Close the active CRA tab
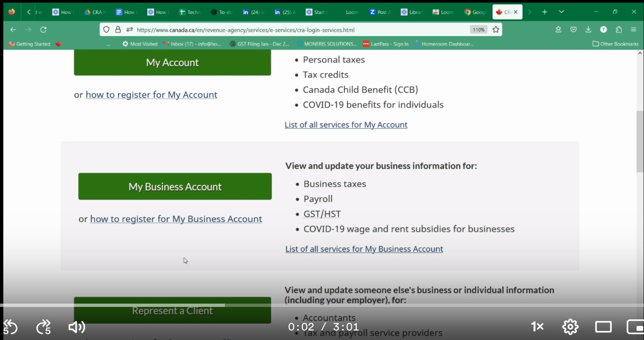The width and height of the screenshot is (644, 340). pyautogui.click(x=515, y=12)
